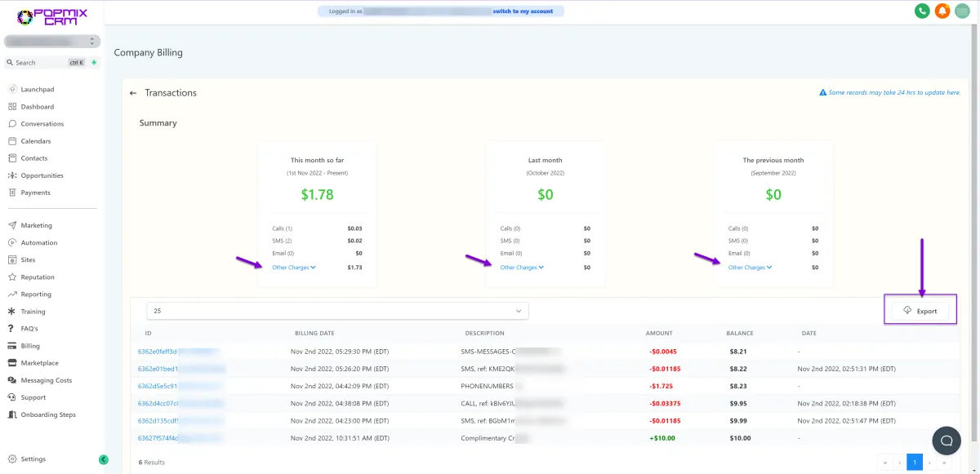Click the user avatar in top bar
980x474 pixels.
click(x=962, y=11)
